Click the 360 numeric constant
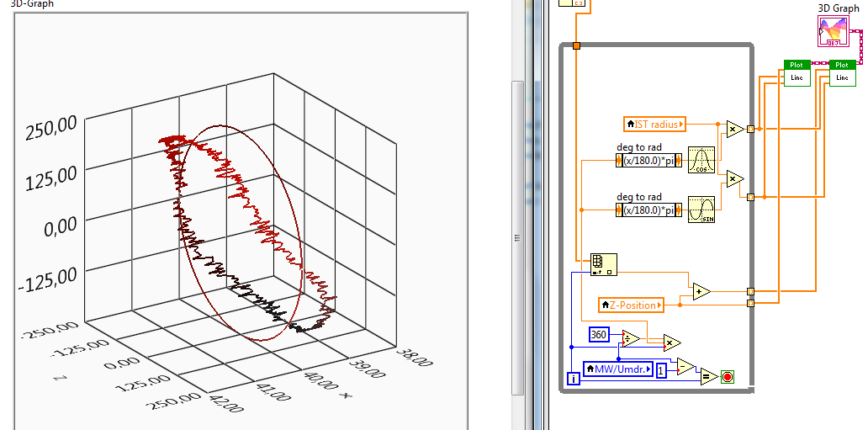 pos(598,335)
